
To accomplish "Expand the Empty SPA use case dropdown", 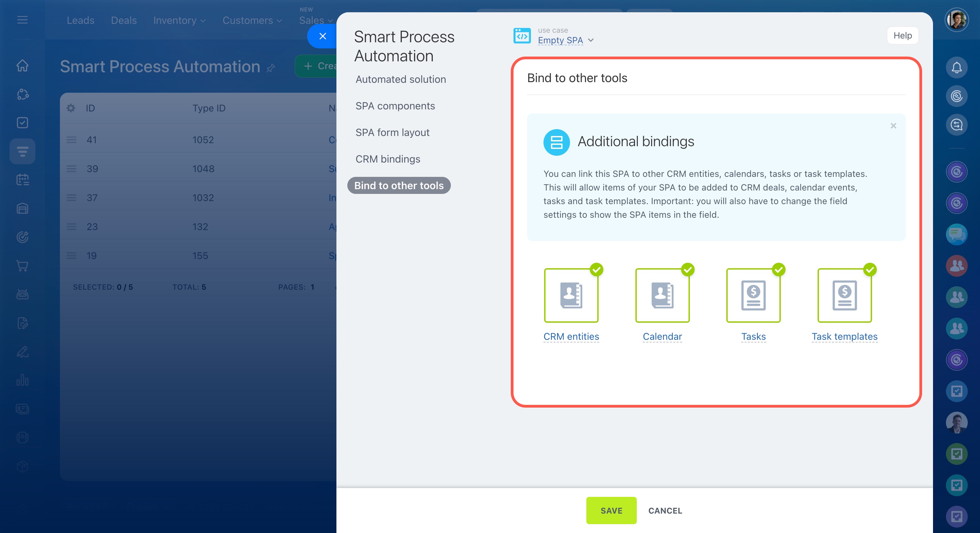I will pyautogui.click(x=565, y=40).
